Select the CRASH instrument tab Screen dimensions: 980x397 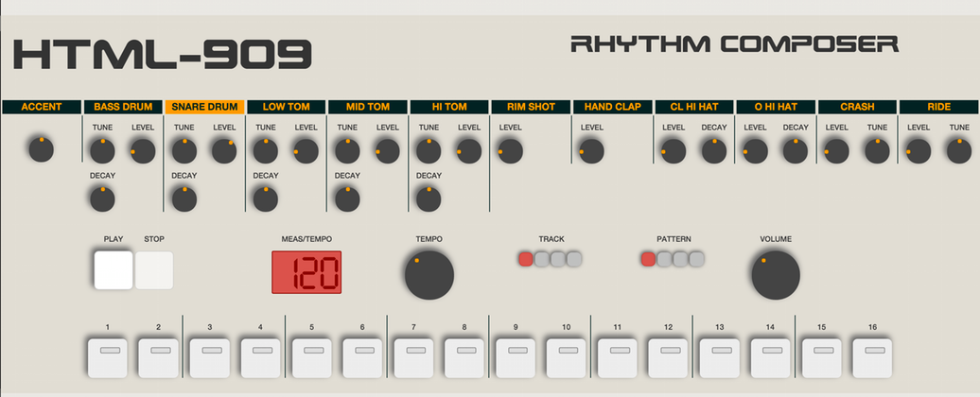point(857,107)
